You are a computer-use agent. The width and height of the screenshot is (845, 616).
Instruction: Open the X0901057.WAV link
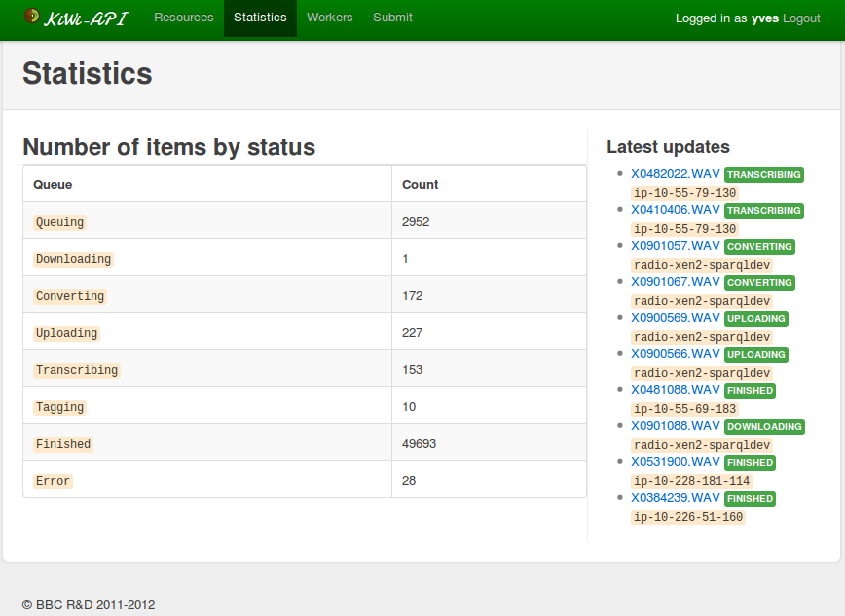click(675, 246)
